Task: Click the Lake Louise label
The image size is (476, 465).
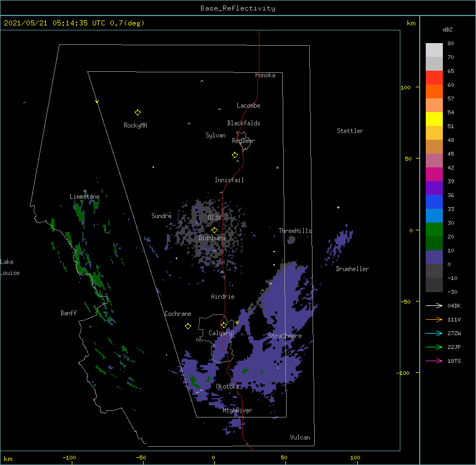Action: pos(10,267)
